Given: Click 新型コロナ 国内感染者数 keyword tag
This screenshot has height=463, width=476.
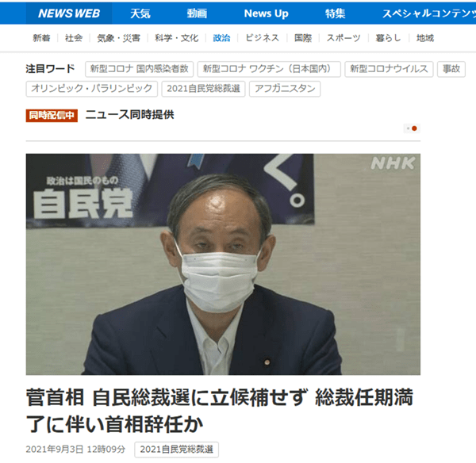Looking at the screenshot, I should [x=140, y=69].
